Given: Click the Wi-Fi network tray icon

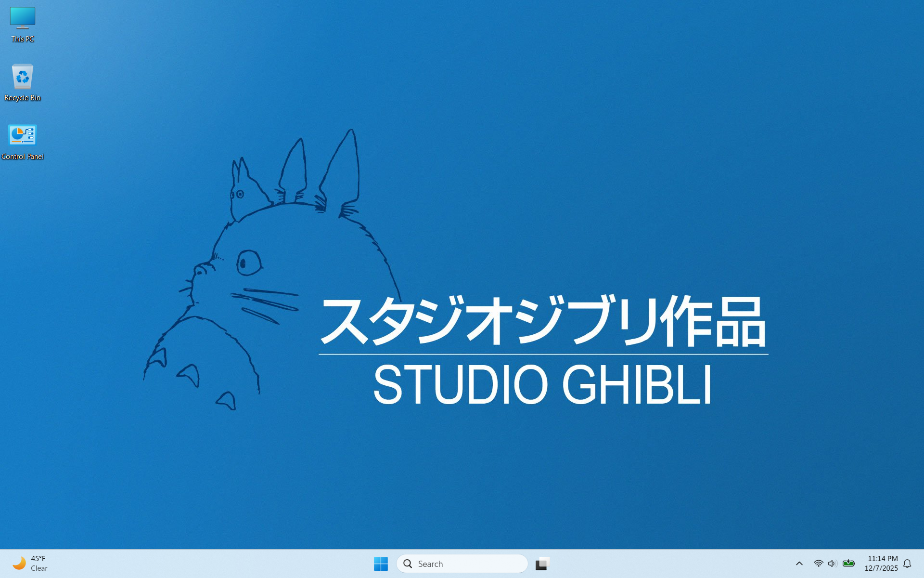Looking at the screenshot, I should 818,563.
